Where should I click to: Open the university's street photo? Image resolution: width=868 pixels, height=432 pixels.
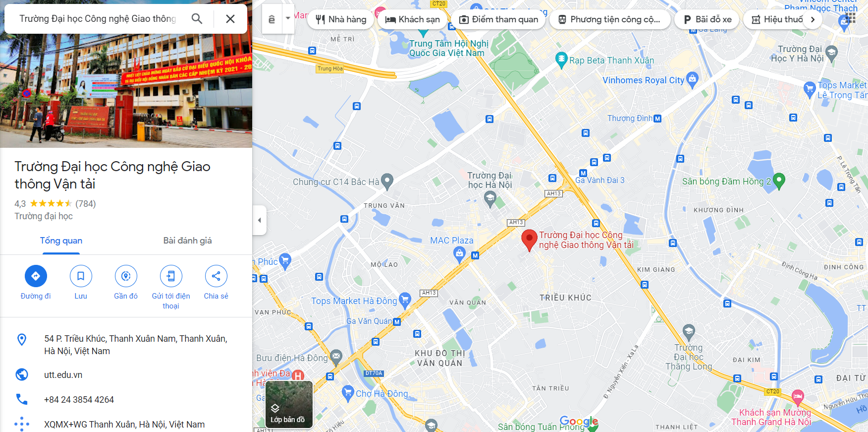point(126,74)
